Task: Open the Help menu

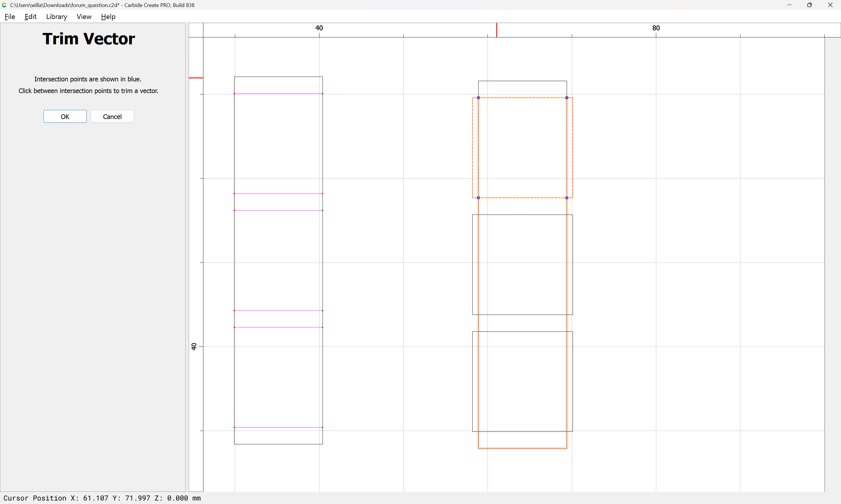Action: point(108,17)
